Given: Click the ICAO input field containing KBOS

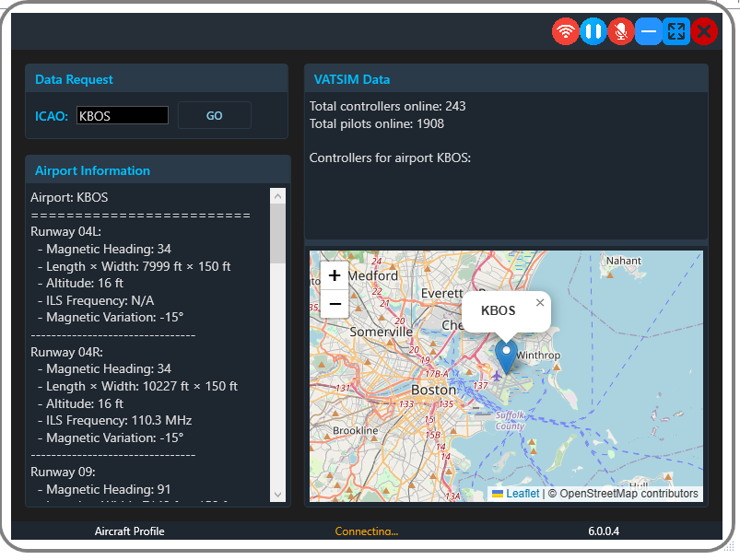Looking at the screenshot, I should click(x=123, y=115).
